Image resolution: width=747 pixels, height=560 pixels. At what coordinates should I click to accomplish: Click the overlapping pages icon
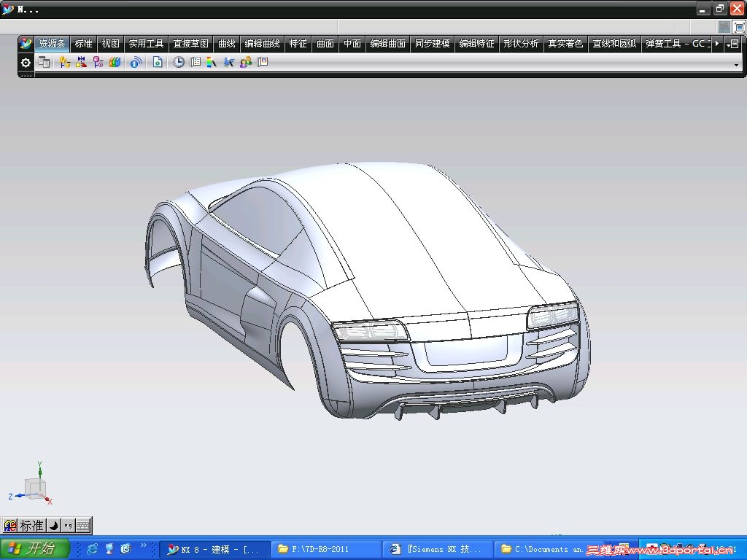click(x=44, y=62)
